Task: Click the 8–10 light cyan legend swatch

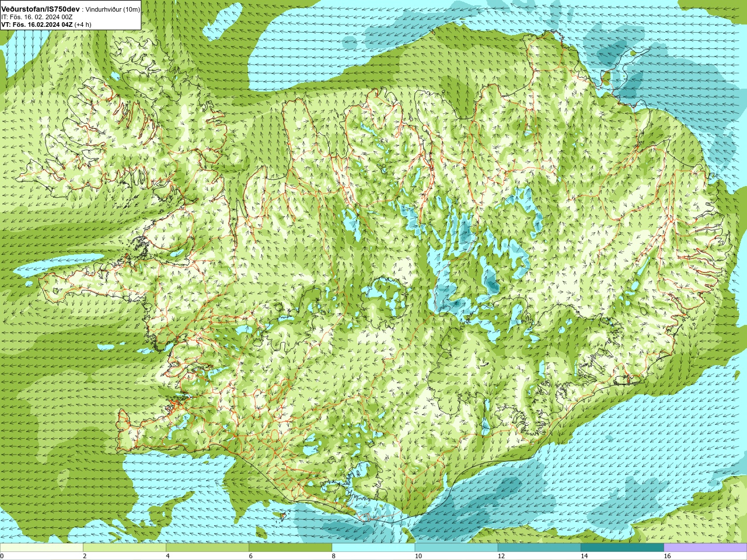Action: [373, 548]
